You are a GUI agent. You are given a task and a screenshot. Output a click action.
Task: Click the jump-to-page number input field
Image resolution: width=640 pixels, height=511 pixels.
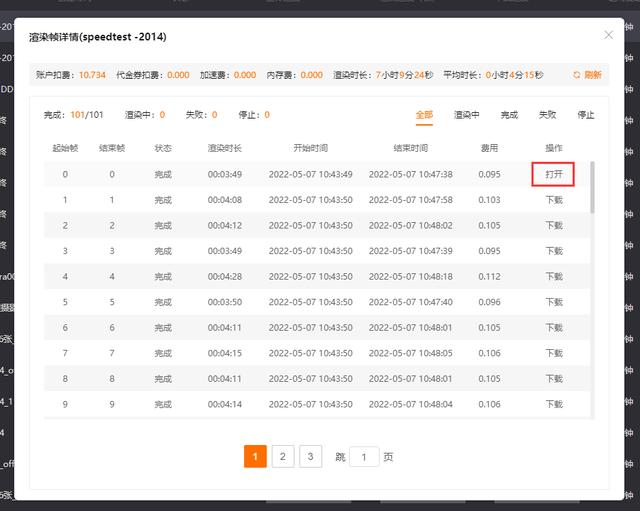pyautogui.click(x=364, y=457)
